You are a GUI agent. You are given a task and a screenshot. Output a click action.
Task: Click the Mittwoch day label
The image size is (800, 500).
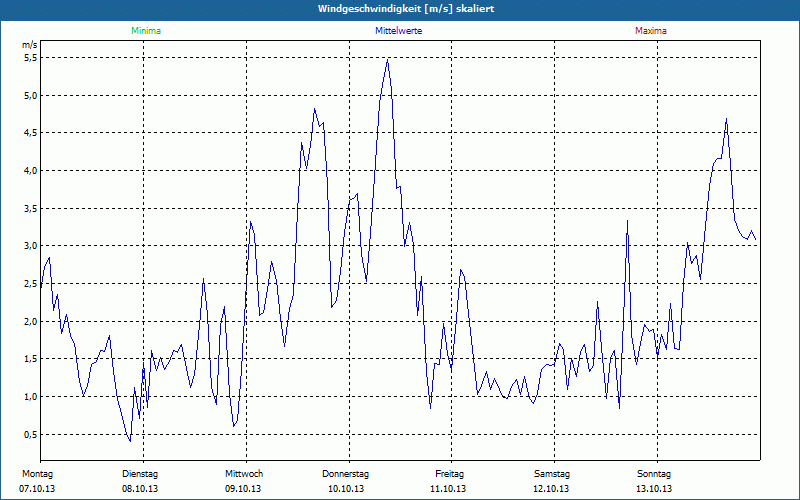coord(244,474)
